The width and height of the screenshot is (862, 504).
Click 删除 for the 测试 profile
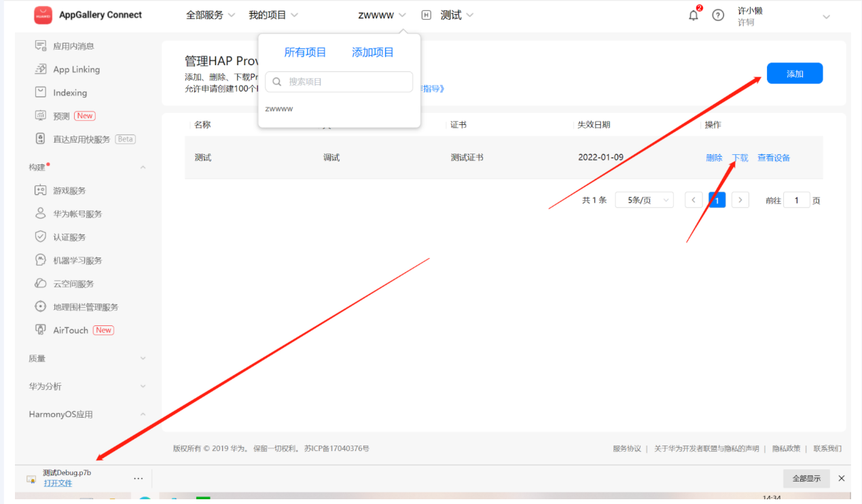click(714, 158)
